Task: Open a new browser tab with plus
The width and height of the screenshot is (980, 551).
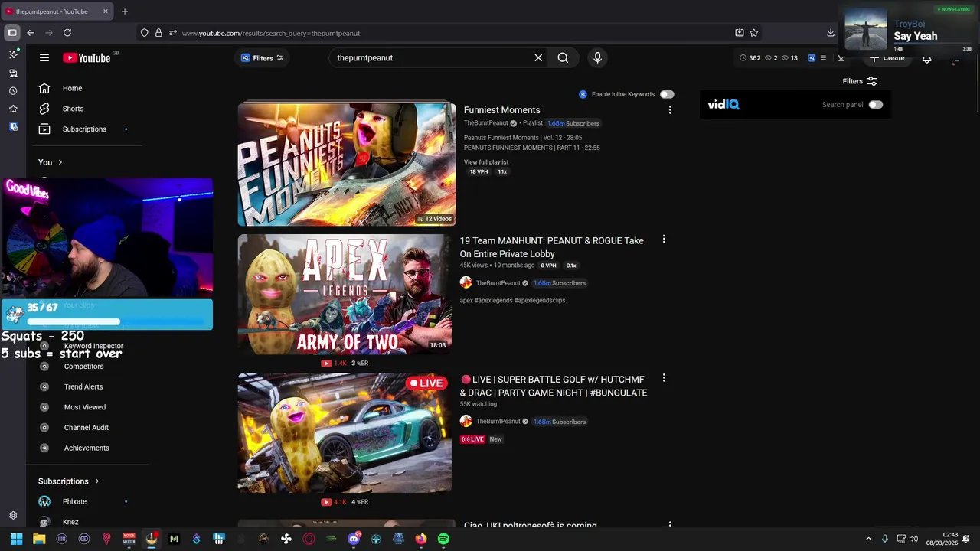Action: 125,11
